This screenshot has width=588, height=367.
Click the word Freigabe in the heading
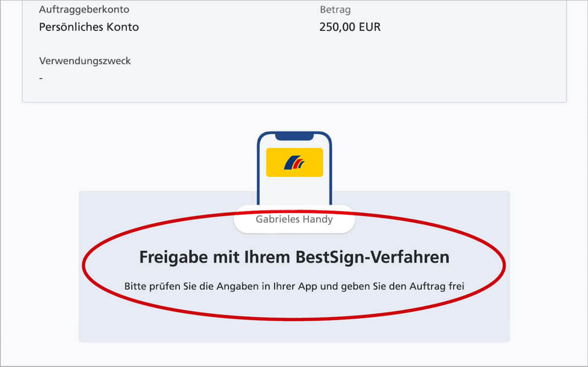coord(173,258)
